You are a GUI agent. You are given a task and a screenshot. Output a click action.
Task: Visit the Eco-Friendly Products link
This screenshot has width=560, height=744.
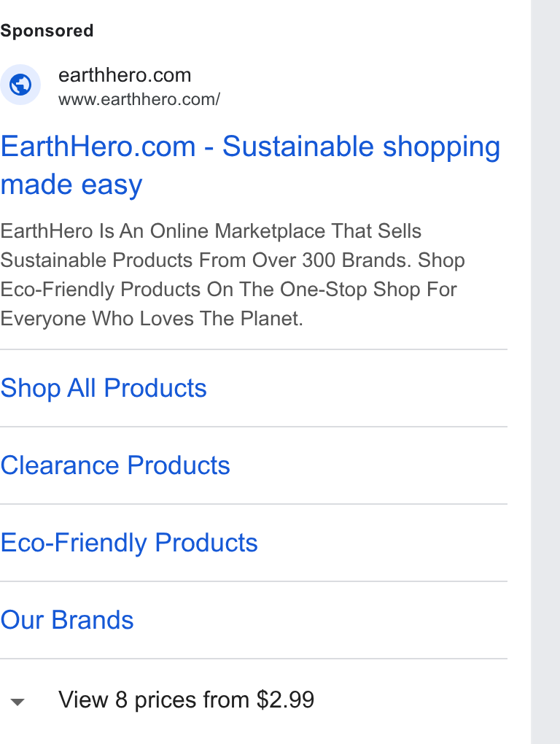129,543
